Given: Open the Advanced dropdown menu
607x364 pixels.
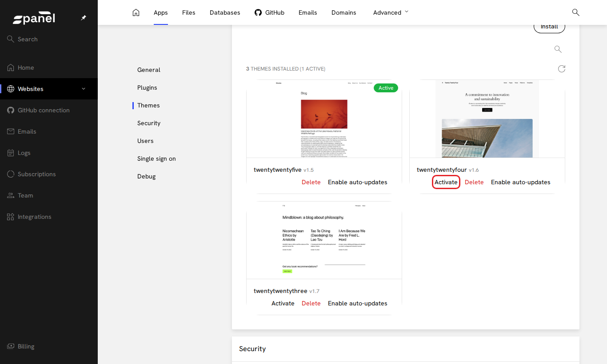Looking at the screenshot, I should click(x=391, y=12).
